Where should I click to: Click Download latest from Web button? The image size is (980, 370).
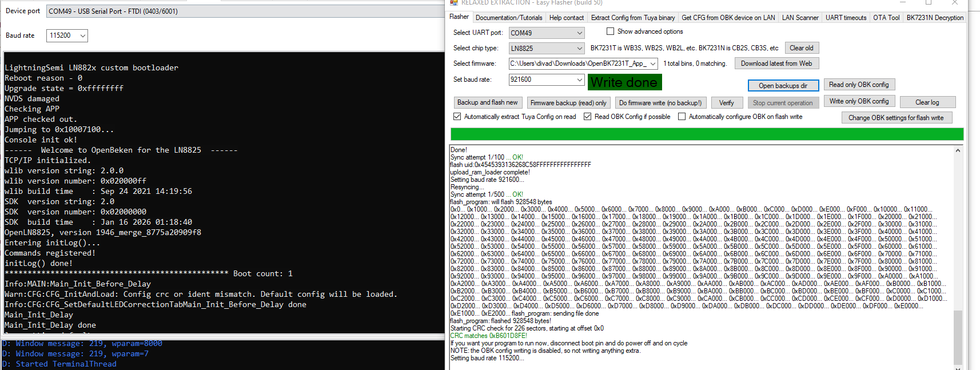pos(776,63)
